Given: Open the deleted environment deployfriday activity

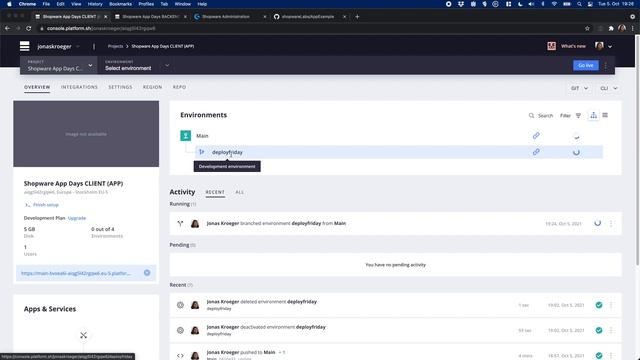Looking at the screenshot, I should pos(395,305).
